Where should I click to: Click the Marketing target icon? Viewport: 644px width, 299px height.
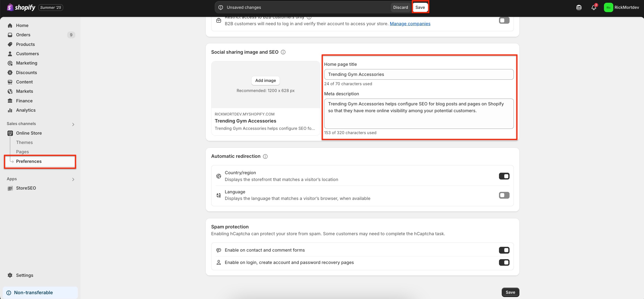(10, 63)
